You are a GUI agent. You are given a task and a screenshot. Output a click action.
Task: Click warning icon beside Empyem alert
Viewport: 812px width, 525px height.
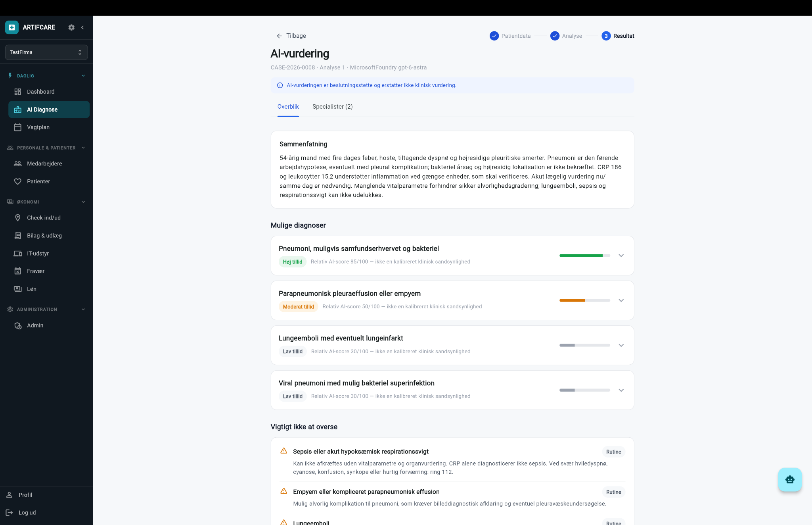(x=284, y=491)
